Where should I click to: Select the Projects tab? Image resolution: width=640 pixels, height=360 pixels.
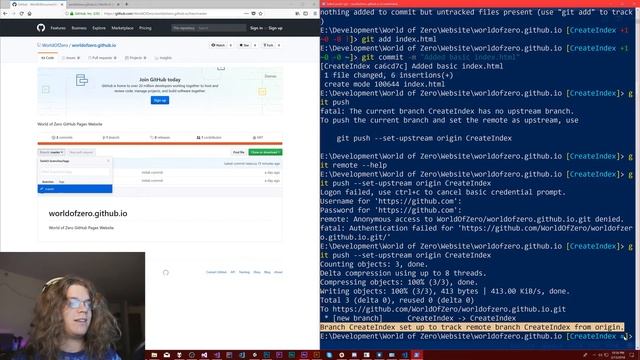136,58
